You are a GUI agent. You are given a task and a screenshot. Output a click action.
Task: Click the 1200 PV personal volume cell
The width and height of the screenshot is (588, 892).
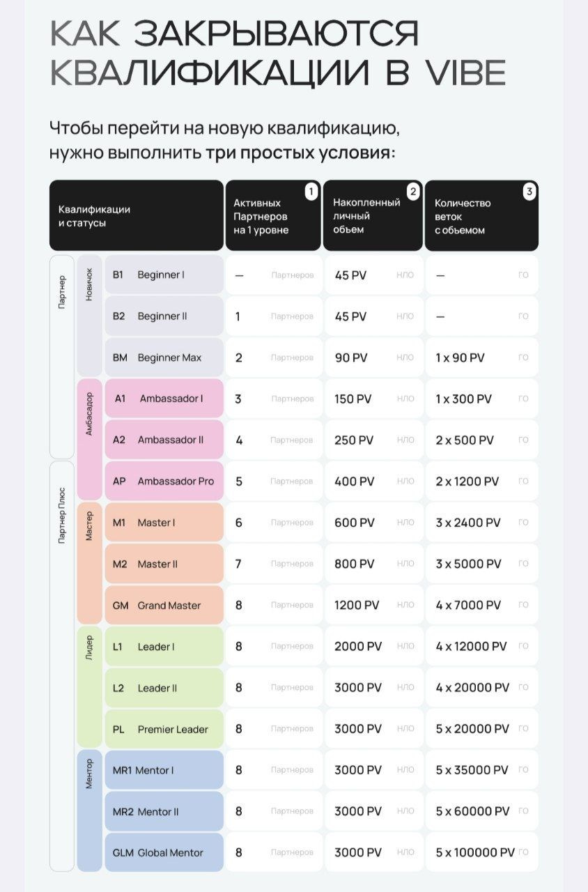373,606
